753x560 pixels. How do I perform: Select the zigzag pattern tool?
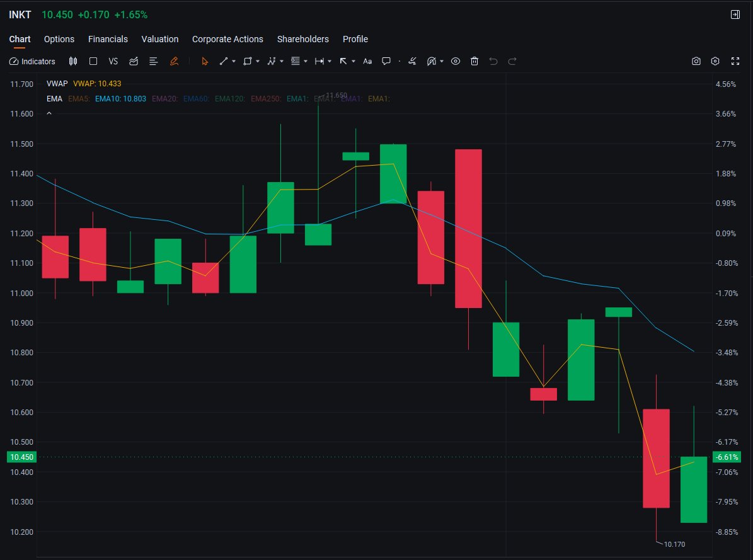272,61
